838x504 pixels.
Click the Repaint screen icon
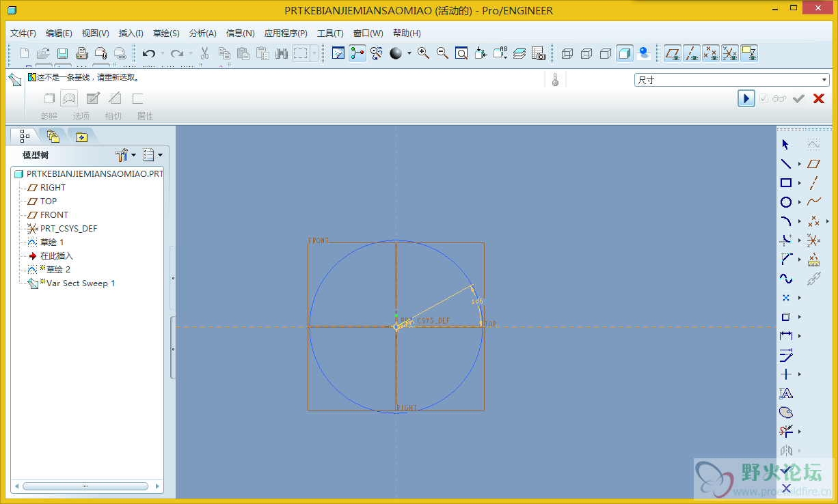pos(338,53)
